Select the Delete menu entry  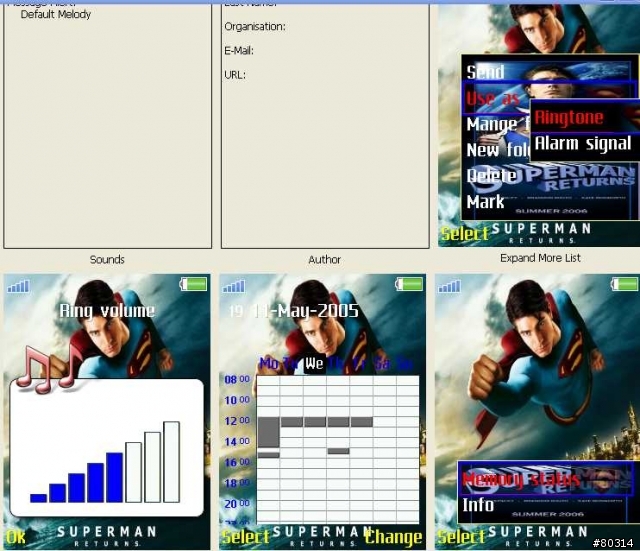click(492, 176)
